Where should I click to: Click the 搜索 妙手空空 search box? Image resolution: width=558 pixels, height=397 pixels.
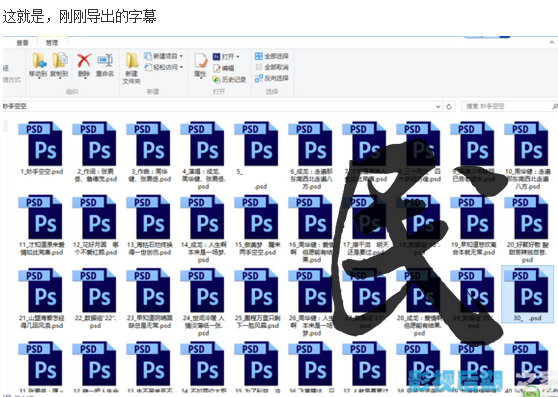pyautogui.click(x=510, y=106)
